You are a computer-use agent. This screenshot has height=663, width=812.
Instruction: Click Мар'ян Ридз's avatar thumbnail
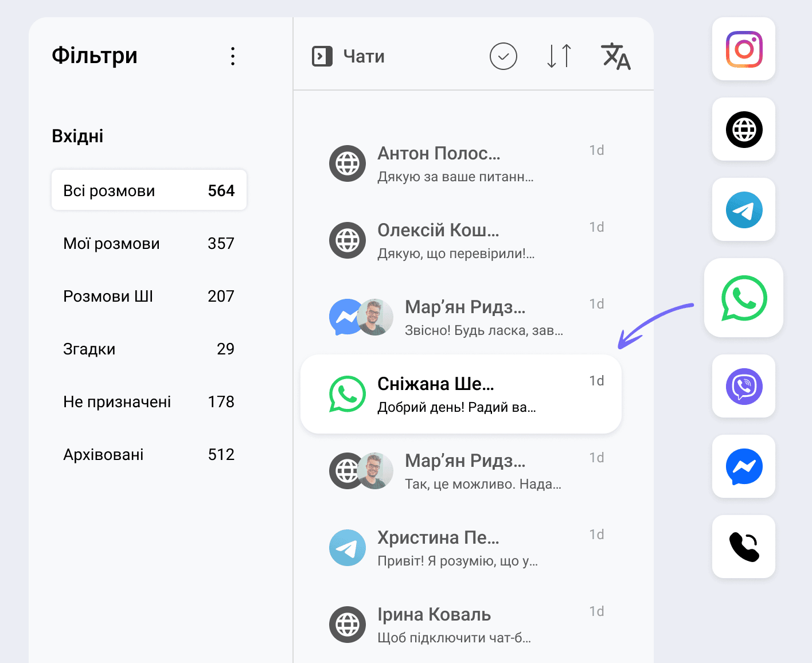pos(375,317)
